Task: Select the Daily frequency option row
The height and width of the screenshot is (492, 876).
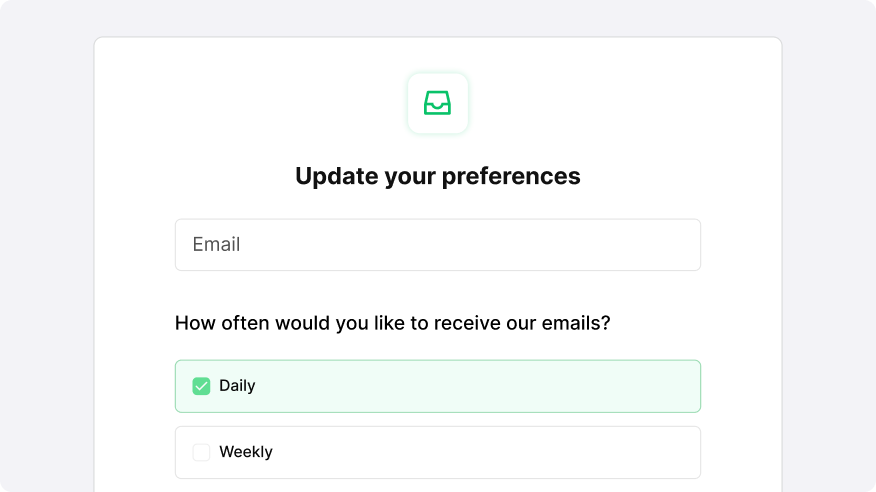Action: [437, 386]
